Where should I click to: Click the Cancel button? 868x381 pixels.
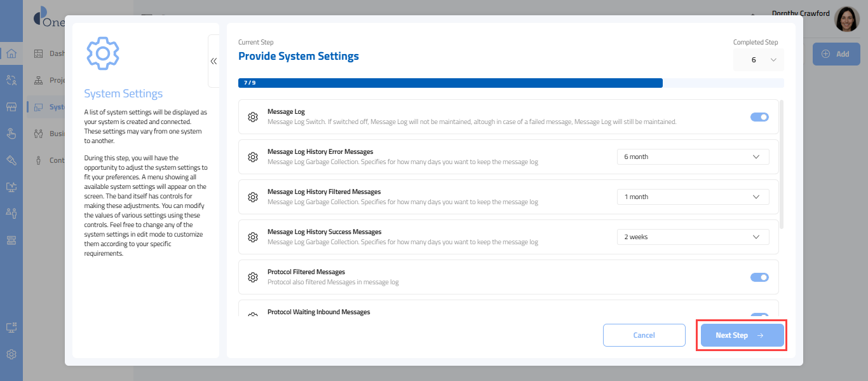(x=644, y=335)
